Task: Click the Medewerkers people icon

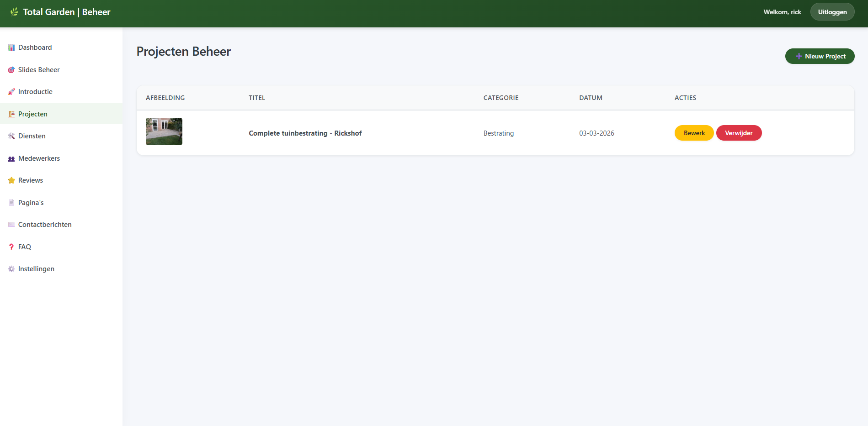Action: pos(11,158)
